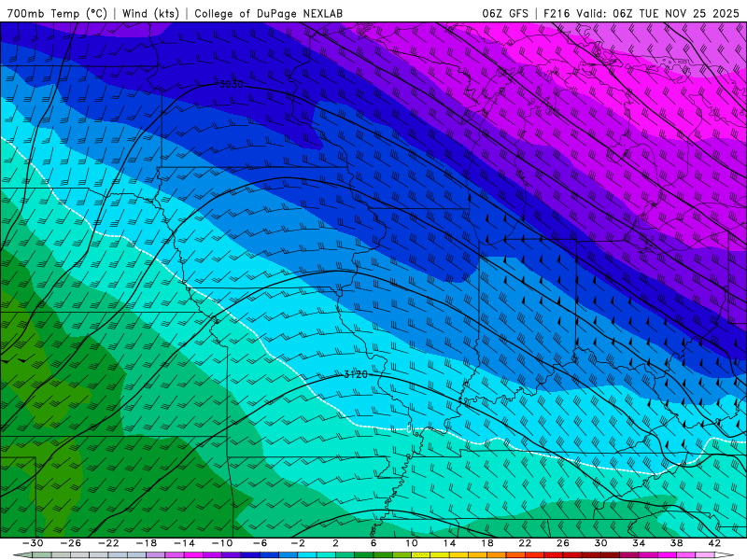The image size is (747, 560).
Task: Click the '3030' height contour label
Action: [231, 84]
